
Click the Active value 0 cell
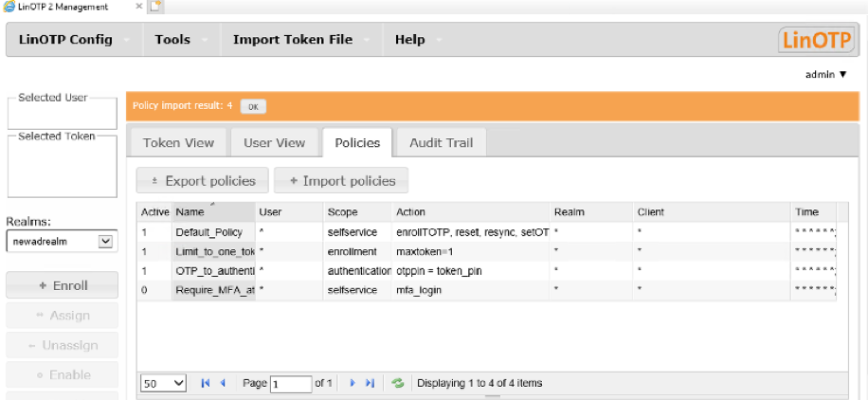click(155, 290)
